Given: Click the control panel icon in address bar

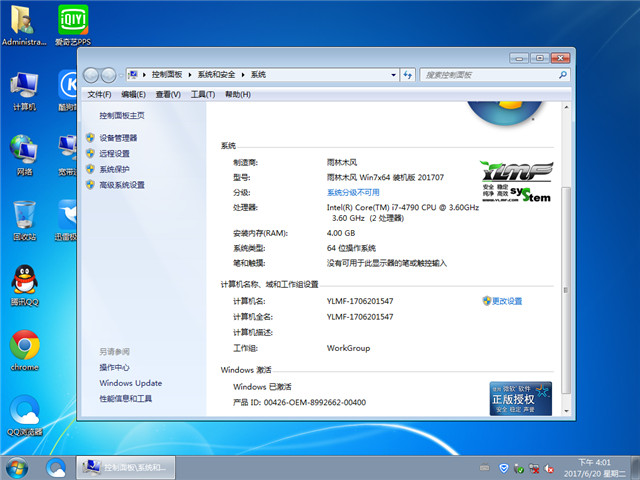Looking at the screenshot, I should [133, 75].
